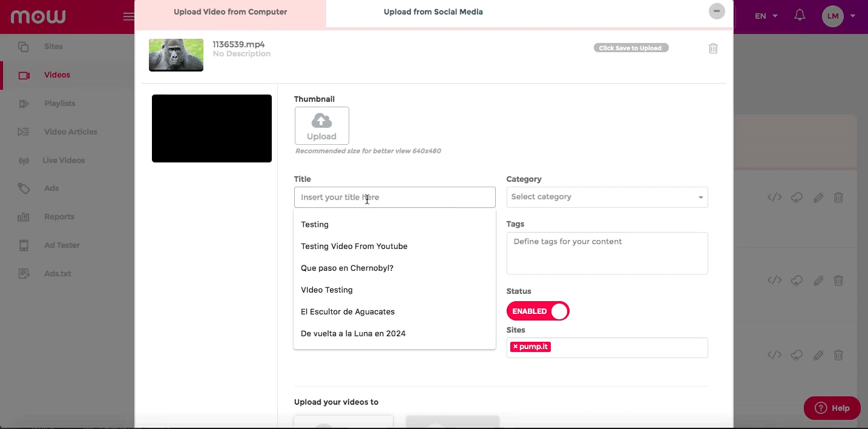This screenshot has height=429, width=868.
Task: Switch to Upload from Social Media tab
Action: pos(433,12)
